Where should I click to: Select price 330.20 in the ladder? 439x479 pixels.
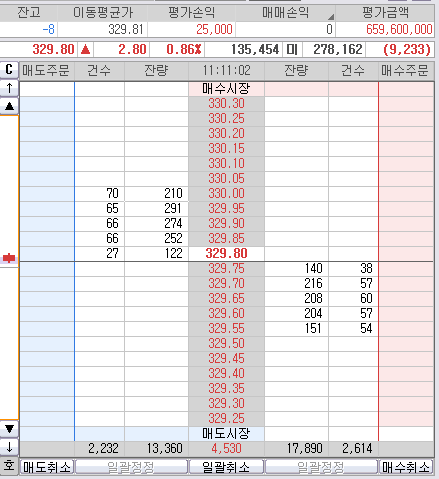point(226,134)
